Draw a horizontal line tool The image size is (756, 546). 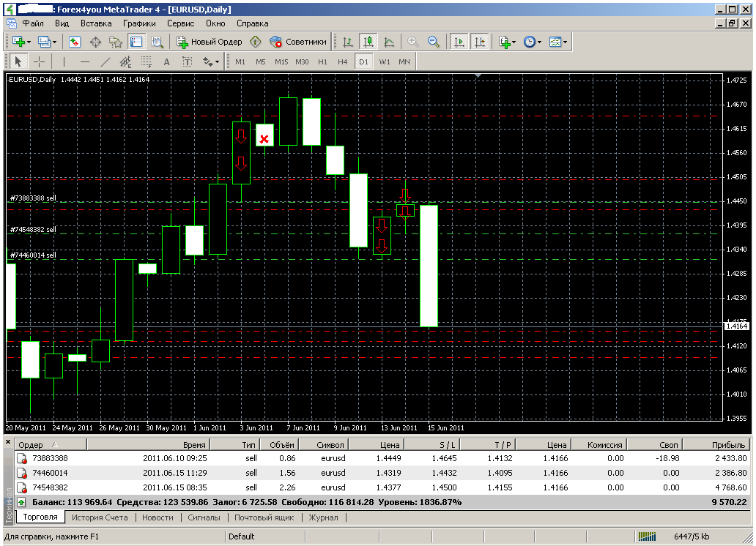coord(84,61)
